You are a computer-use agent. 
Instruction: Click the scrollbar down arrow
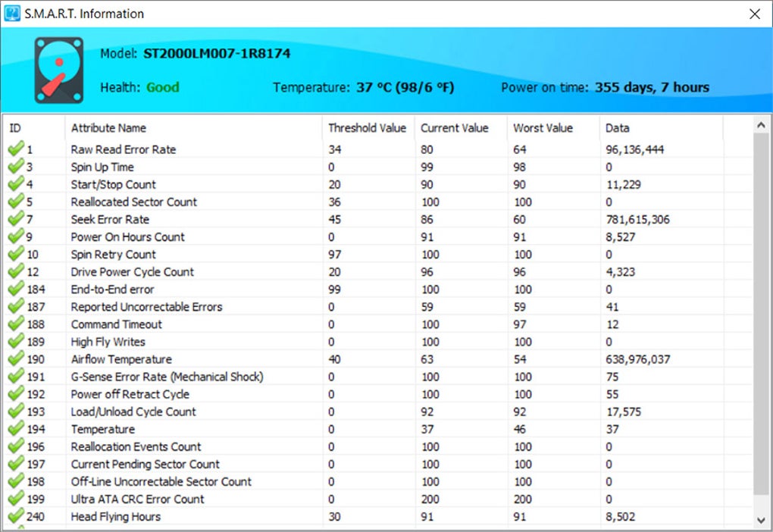tap(761, 520)
